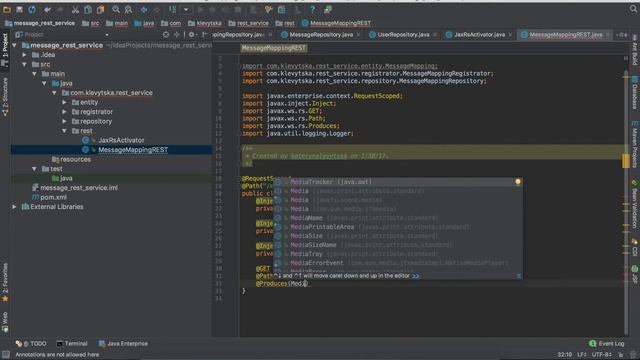Collapse the rest package
Screen dimensions: 640x360
(64, 131)
